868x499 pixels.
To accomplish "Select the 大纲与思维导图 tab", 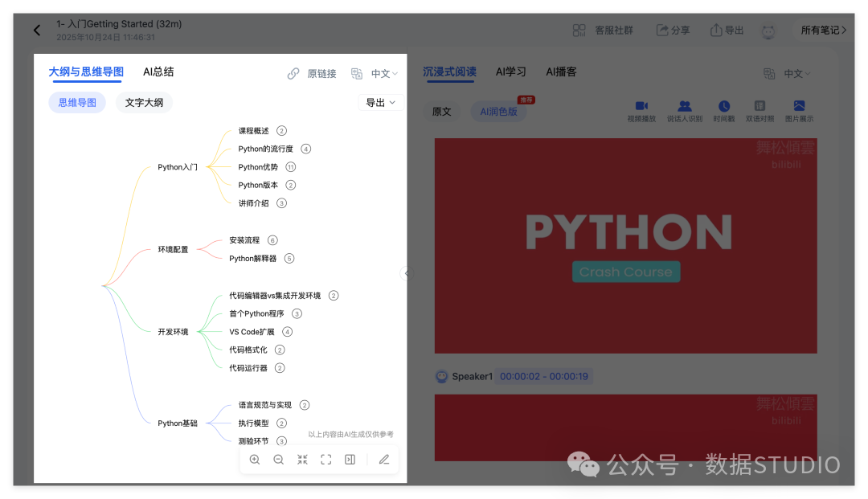I will (86, 72).
